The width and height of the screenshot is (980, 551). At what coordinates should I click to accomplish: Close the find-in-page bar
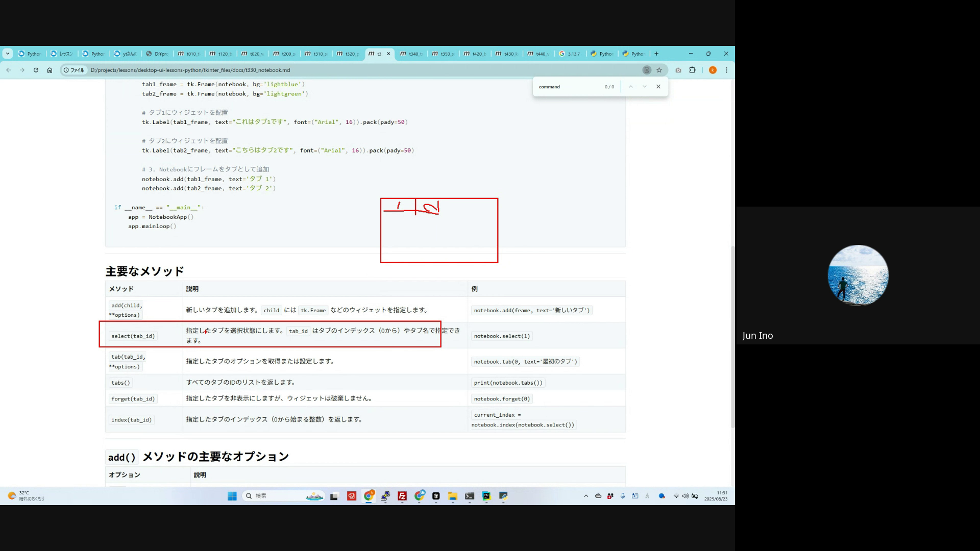point(658,87)
